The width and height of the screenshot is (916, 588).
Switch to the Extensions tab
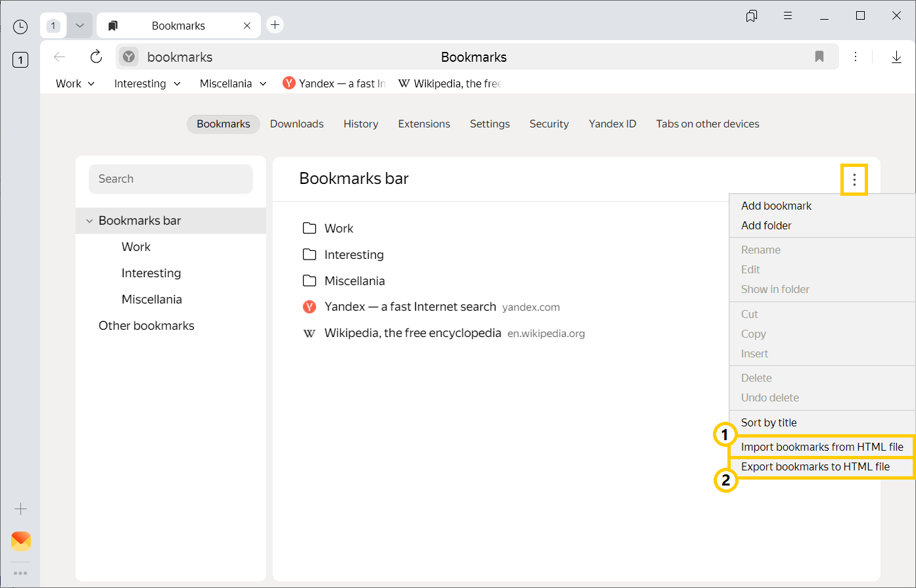424,124
